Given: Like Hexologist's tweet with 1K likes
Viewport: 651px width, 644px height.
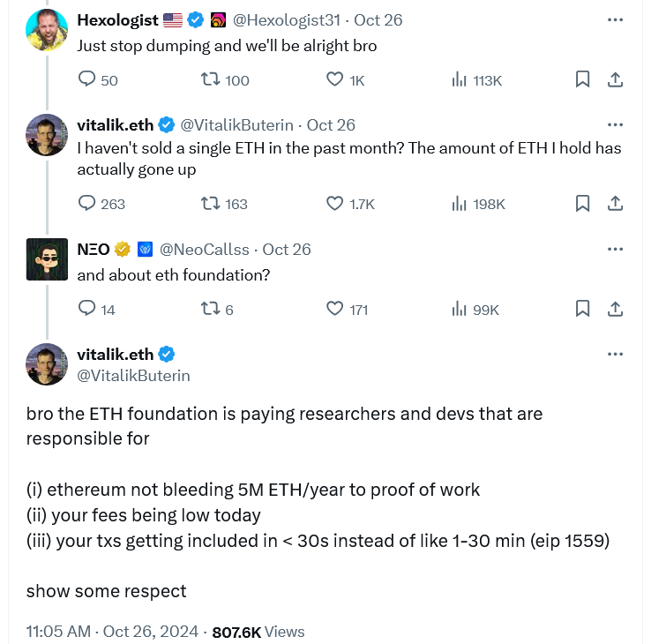Looking at the screenshot, I should point(335,79).
